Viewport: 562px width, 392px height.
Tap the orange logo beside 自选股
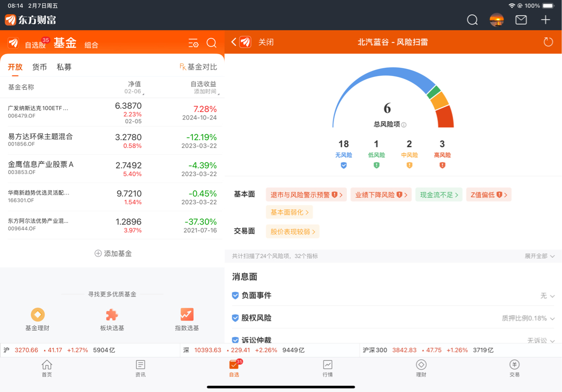(x=13, y=43)
